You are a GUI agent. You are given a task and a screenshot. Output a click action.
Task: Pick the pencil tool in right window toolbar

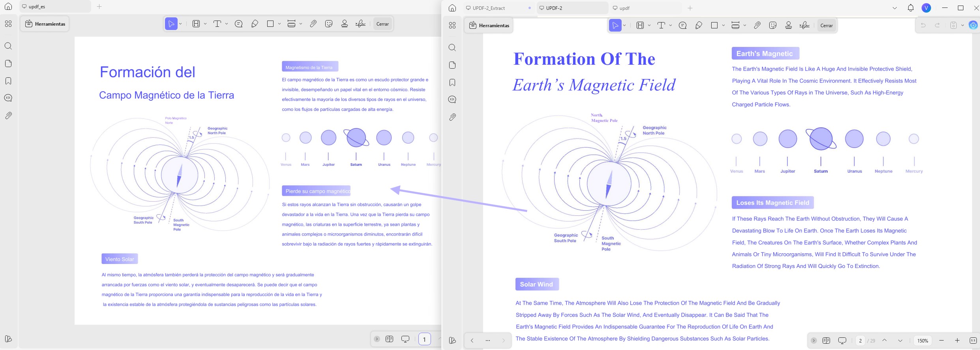coord(699,26)
